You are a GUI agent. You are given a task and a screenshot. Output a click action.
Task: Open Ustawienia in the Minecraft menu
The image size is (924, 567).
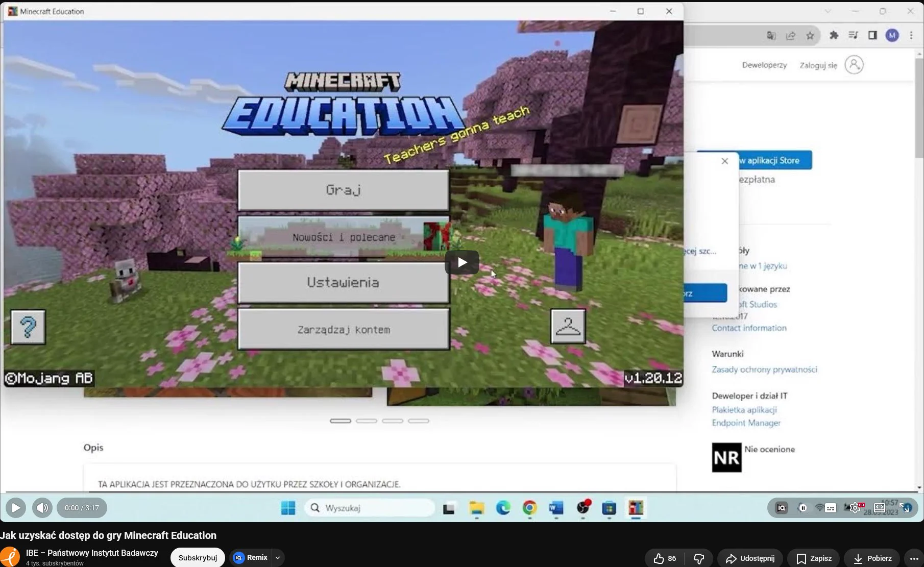(344, 282)
